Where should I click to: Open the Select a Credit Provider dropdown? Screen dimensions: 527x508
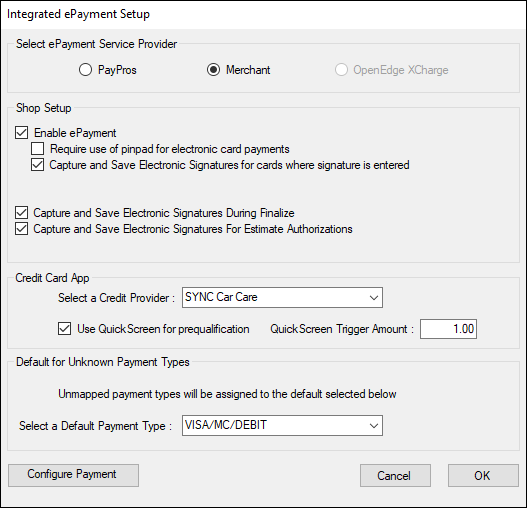coord(282,298)
